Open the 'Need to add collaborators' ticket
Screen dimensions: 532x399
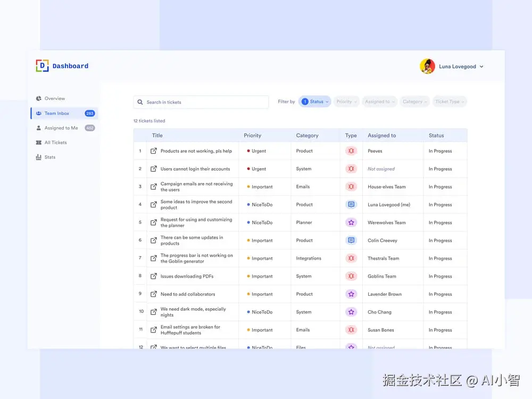click(154, 294)
